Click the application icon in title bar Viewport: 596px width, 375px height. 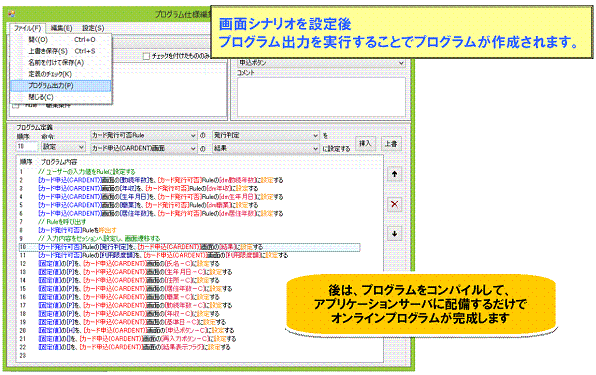click(x=11, y=14)
